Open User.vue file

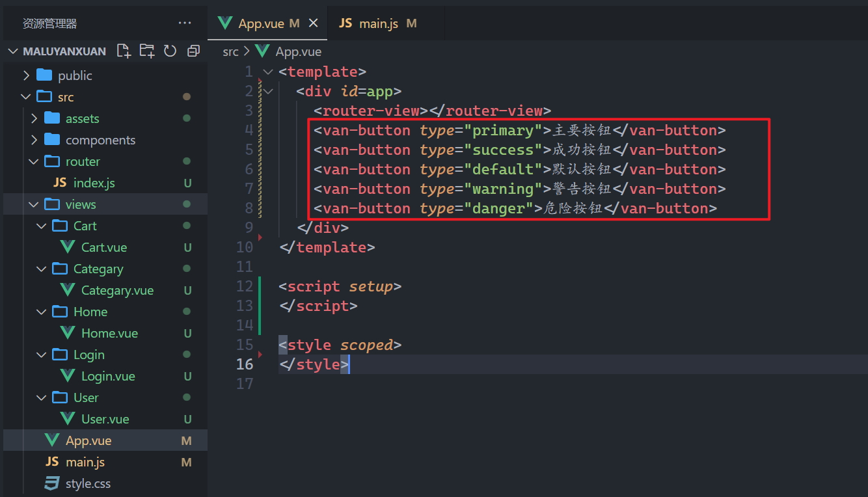click(x=105, y=419)
